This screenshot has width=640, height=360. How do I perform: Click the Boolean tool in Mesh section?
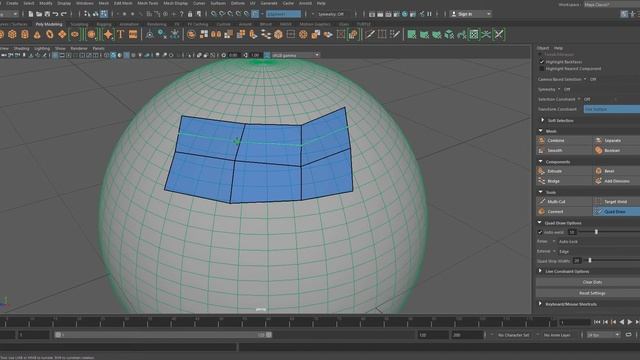point(616,151)
